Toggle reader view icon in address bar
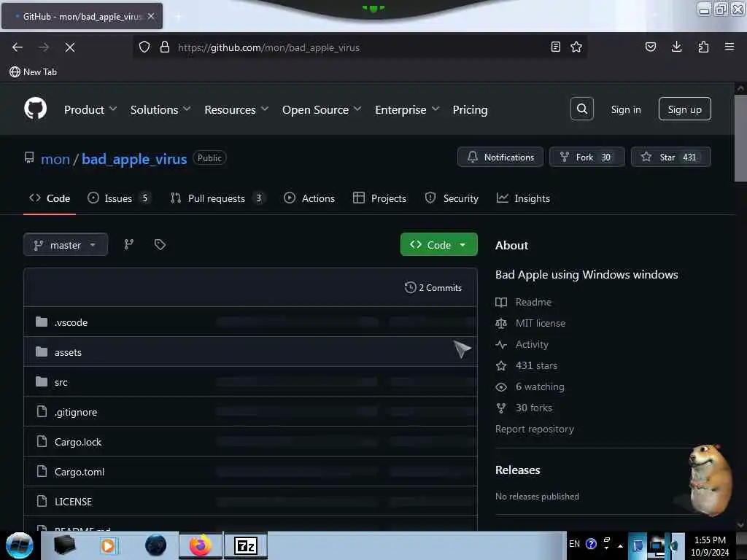Viewport: 747px width, 560px height. coord(555,47)
